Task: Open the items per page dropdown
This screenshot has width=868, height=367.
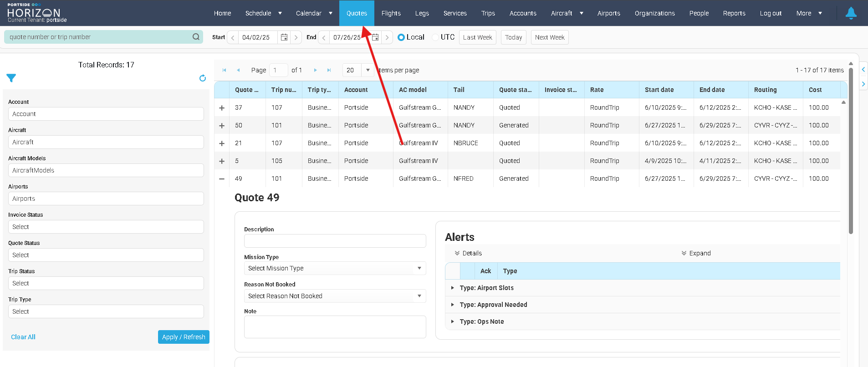Action: click(368, 70)
